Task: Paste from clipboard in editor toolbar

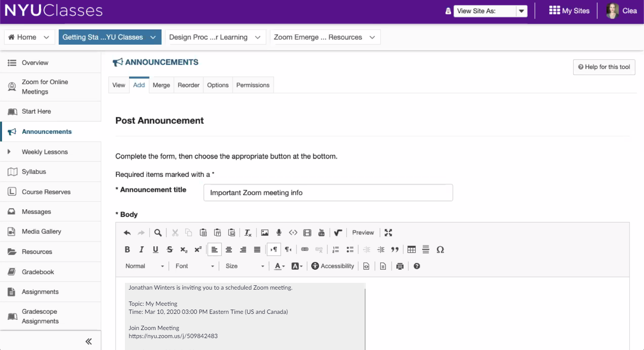Action: (203, 233)
